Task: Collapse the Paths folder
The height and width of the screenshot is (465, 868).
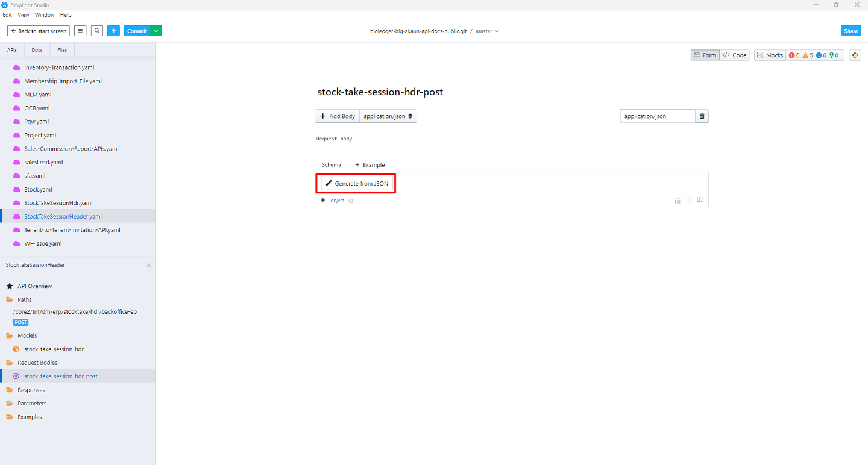Action: click(25, 299)
